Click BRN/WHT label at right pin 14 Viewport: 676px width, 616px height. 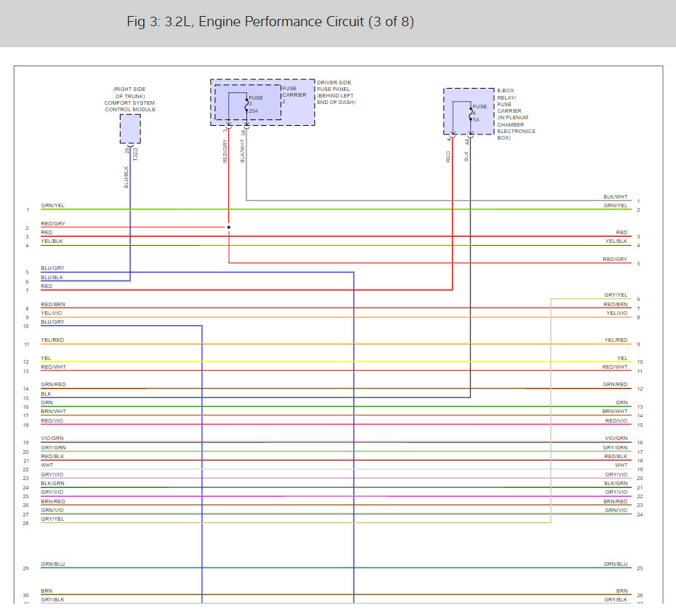coord(615,411)
